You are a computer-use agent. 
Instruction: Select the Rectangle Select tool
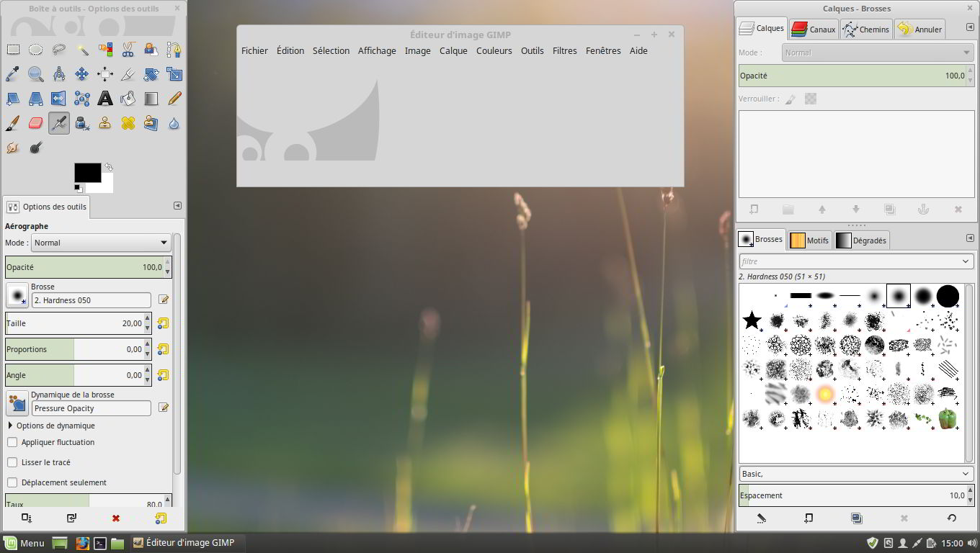(x=13, y=50)
